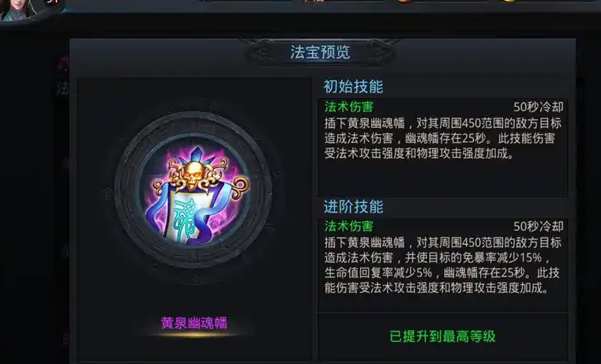Click 法术伤害 label under 进阶技能
The width and height of the screenshot is (601, 364).
(x=349, y=226)
